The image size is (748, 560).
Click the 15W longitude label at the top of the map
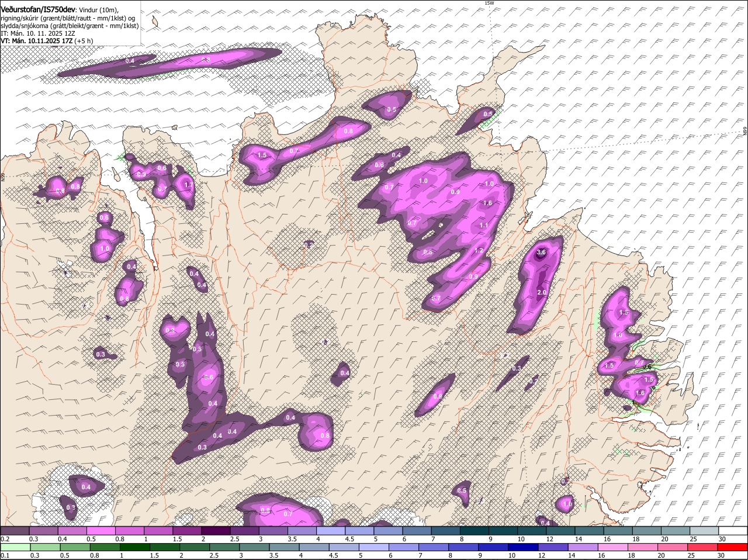point(489,3)
